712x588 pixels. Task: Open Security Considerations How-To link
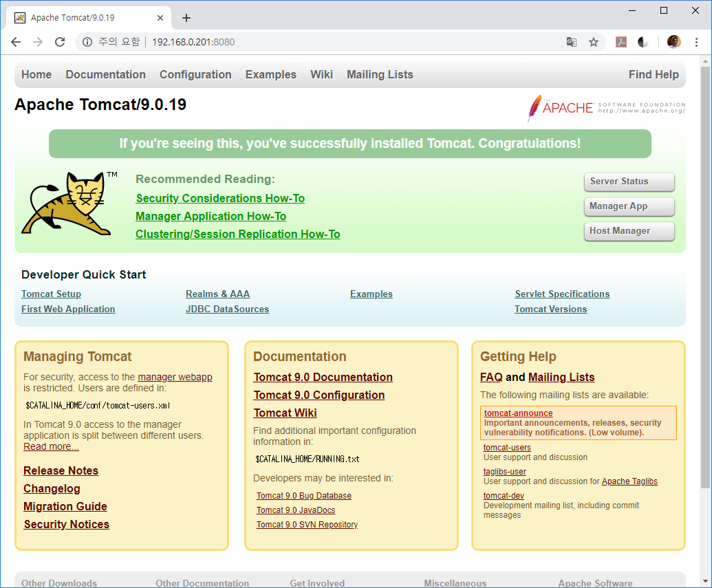pyautogui.click(x=220, y=199)
